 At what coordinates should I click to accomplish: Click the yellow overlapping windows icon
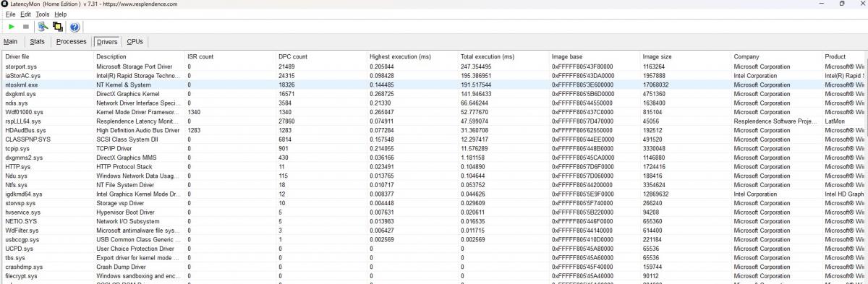pos(58,27)
